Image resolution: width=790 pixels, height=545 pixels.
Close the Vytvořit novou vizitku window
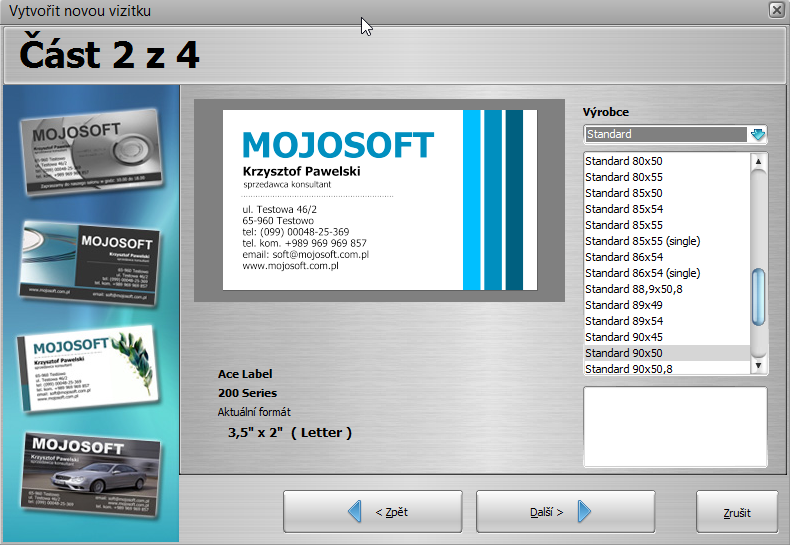(776, 10)
